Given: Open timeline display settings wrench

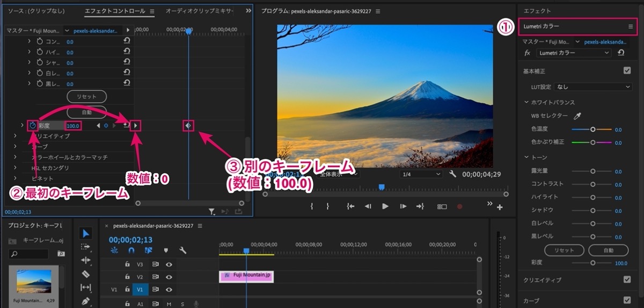Looking at the screenshot, I should click(x=183, y=250).
